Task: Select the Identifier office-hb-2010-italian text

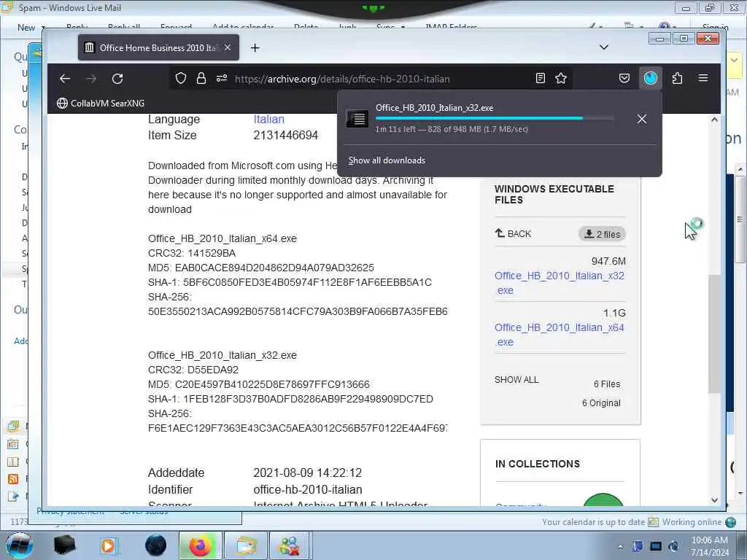Action: 308,490
